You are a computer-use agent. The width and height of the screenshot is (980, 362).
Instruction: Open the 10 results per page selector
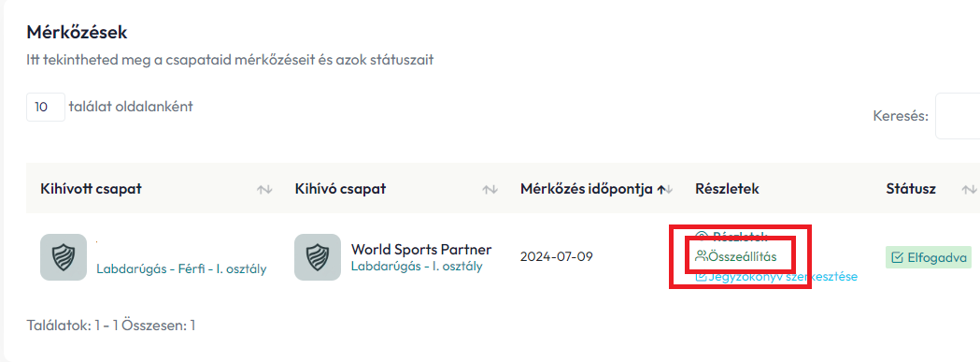[x=46, y=107]
